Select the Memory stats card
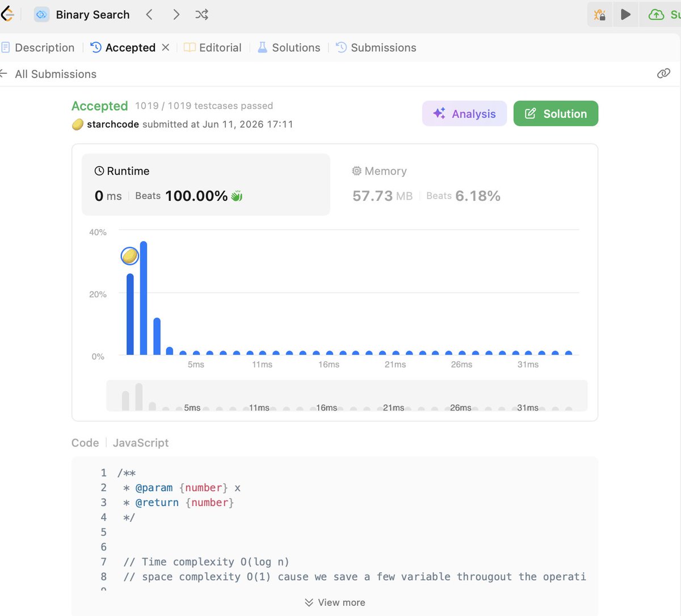The width and height of the screenshot is (681, 616). point(464,184)
